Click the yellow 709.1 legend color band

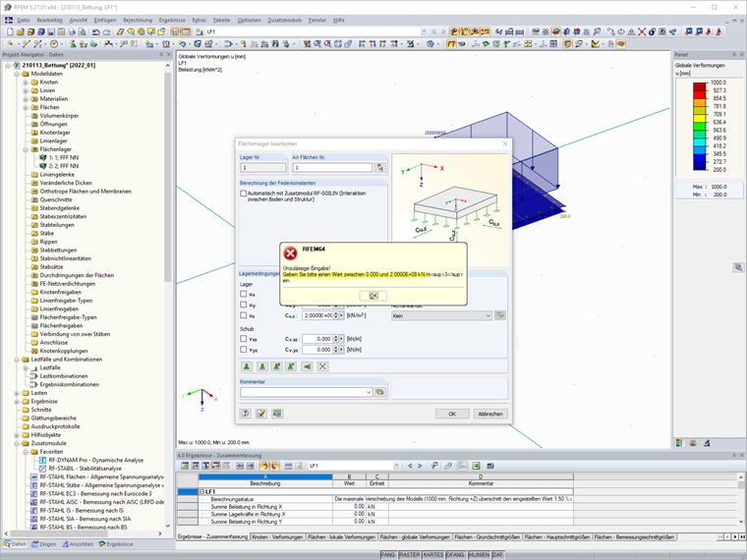click(700, 118)
